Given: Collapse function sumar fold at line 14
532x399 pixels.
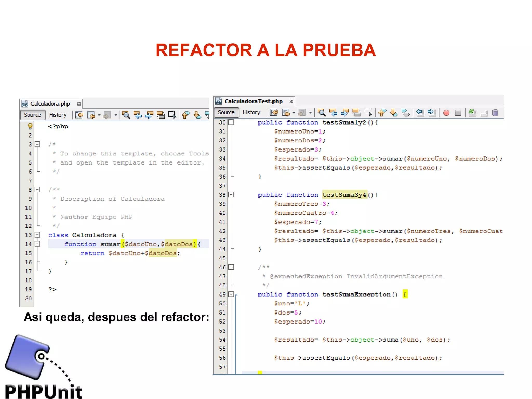Looking at the screenshot, I should tap(37, 244).
